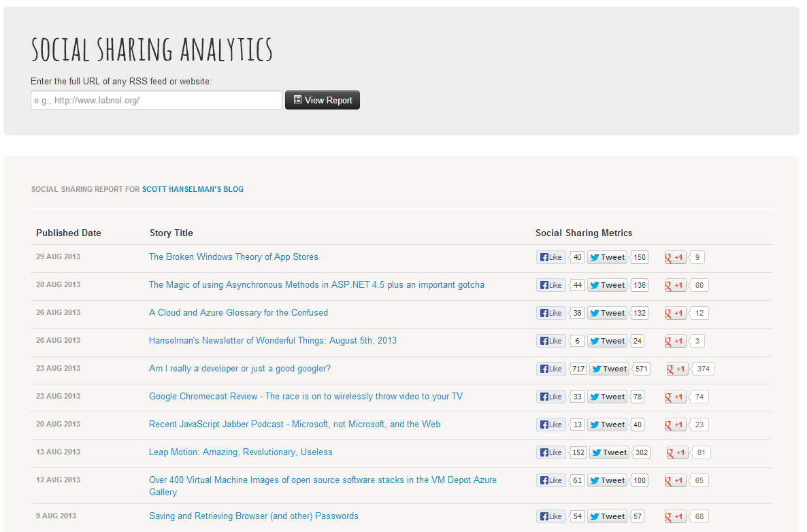The image size is (807, 532).
Task: Like the Google Chromecast Review story
Action: tap(550, 397)
